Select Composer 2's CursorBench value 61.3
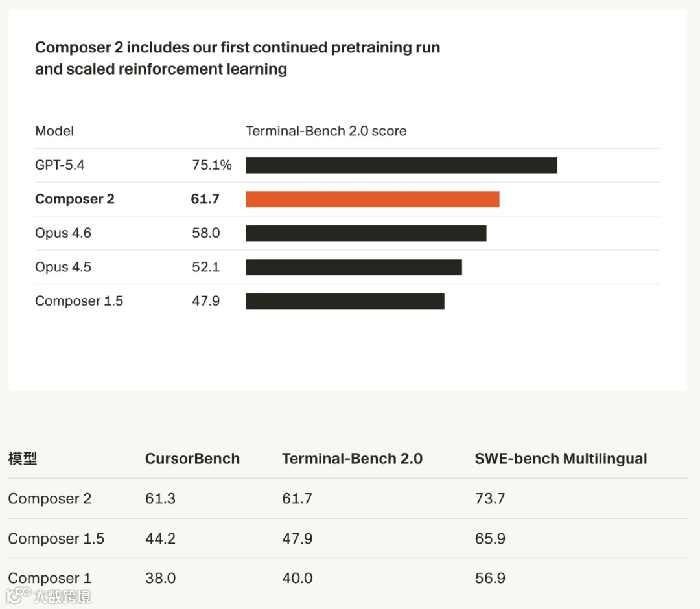 (x=160, y=499)
